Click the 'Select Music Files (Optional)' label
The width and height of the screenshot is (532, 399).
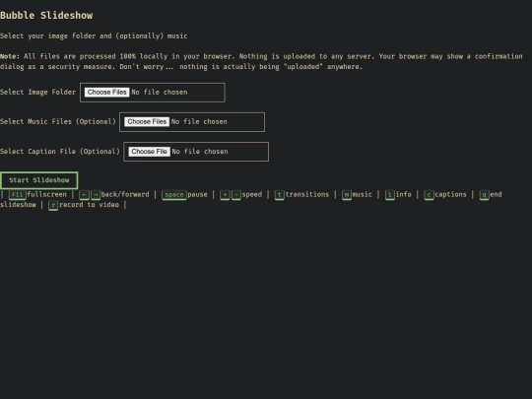point(58,122)
